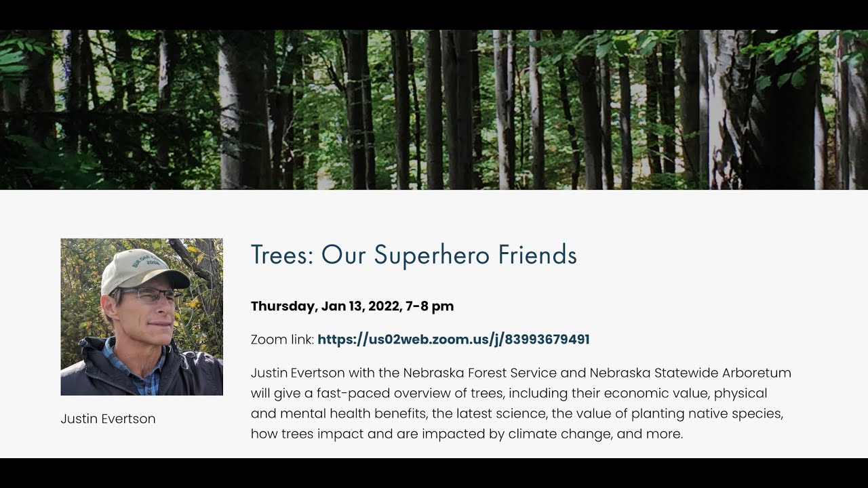Viewport: 868px width, 488px height.
Task: Click Justin Evertson's portrait photo
Action: (142, 317)
